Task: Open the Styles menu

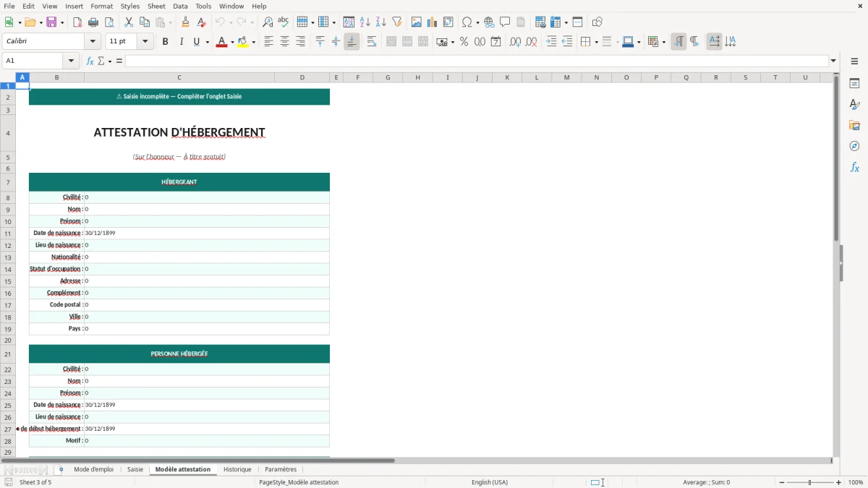Action: 130,6
